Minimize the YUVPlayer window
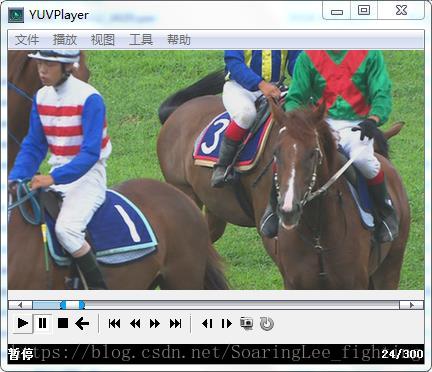This screenshot has height=372, width=432. (x=337, y=11)
